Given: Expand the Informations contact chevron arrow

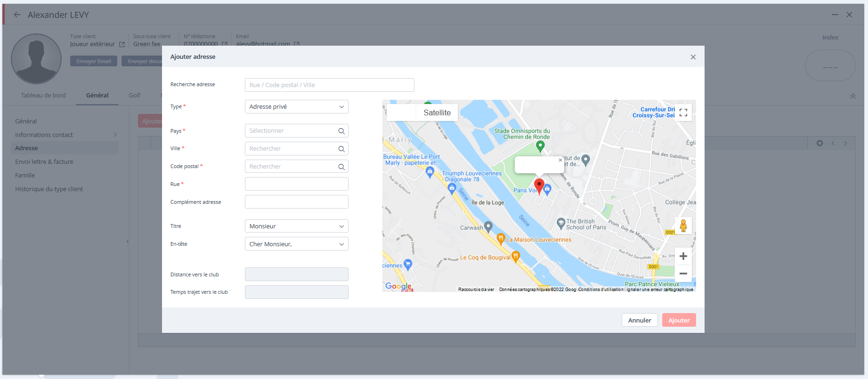Looking at the screenshot, I should pyautogui.click(x=115, y=135).
